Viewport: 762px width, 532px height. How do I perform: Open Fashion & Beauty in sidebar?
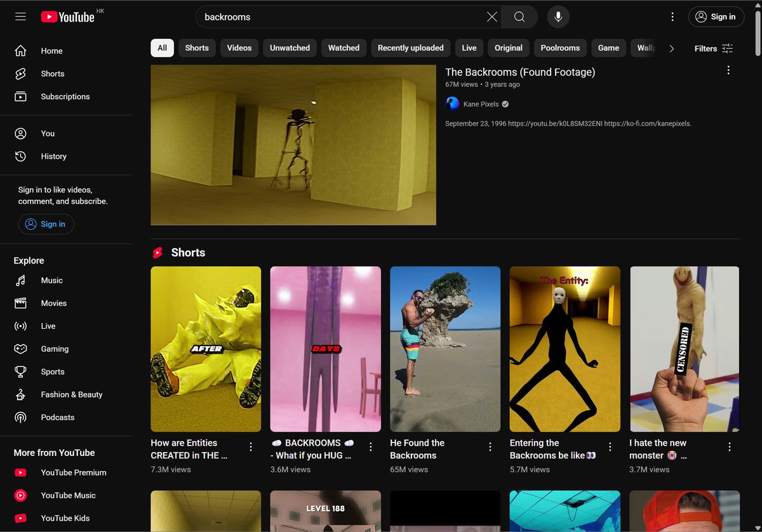[66, 395]
